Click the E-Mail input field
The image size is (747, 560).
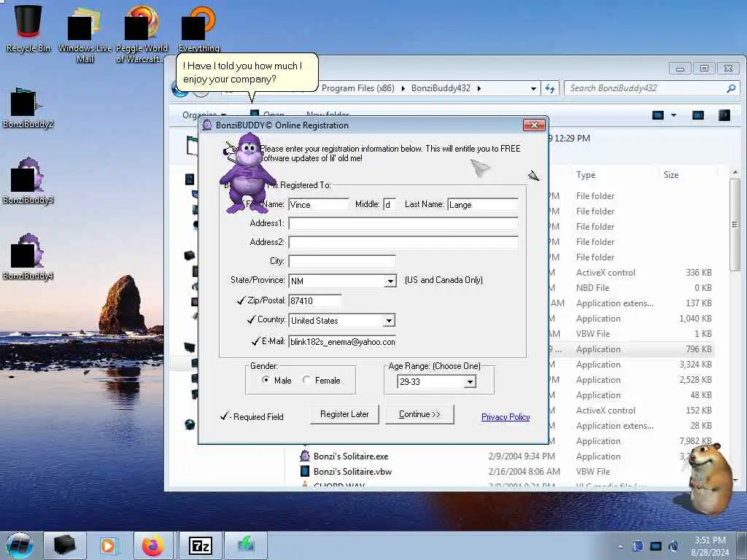pyautogui.click(x=342, y=341)
